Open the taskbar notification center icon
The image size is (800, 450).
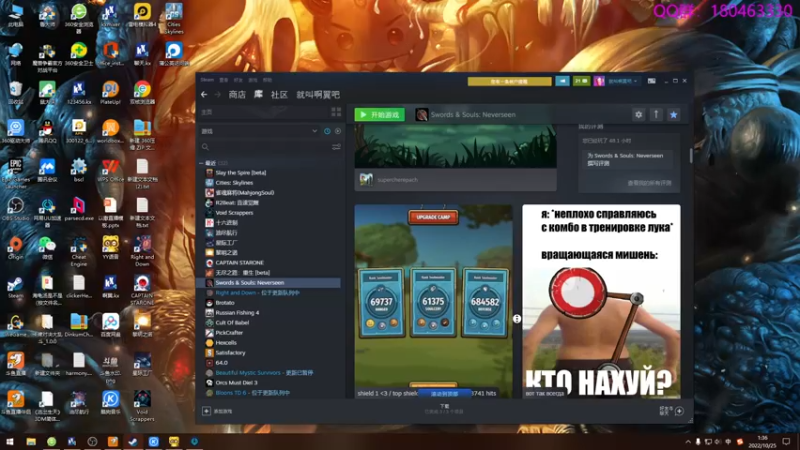point(786,441)
